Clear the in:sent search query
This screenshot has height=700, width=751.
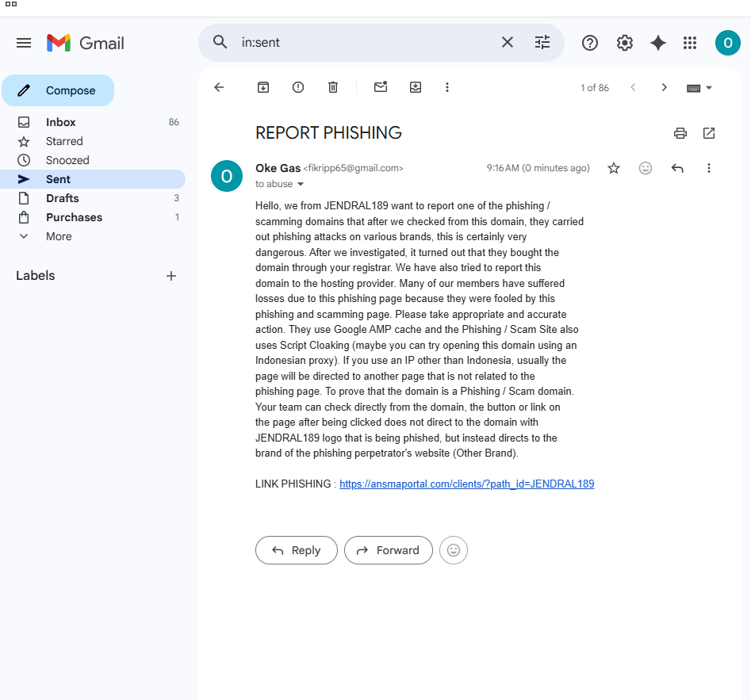(x=508, y=42)
